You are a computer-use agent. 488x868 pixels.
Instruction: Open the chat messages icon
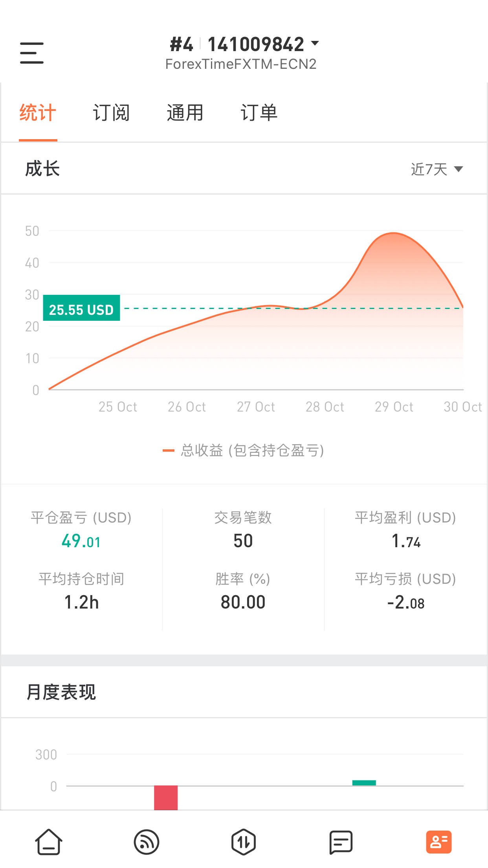[341, 842]
